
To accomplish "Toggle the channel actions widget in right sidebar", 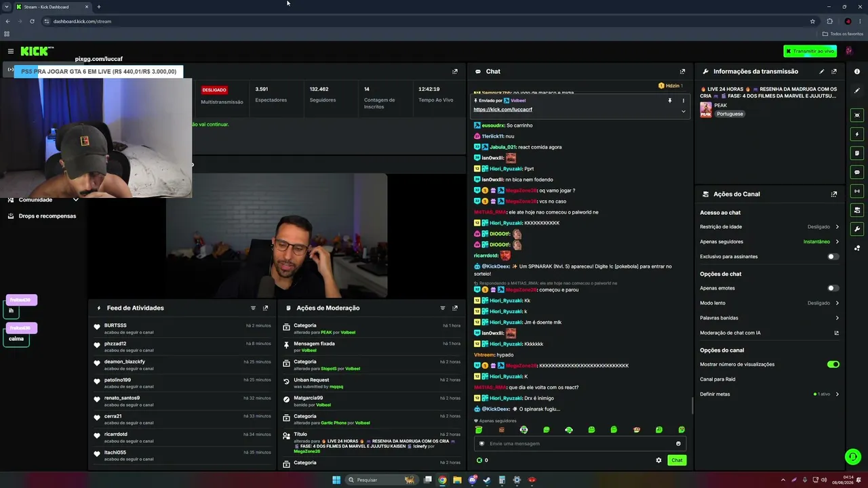I will tap(857, 210).
